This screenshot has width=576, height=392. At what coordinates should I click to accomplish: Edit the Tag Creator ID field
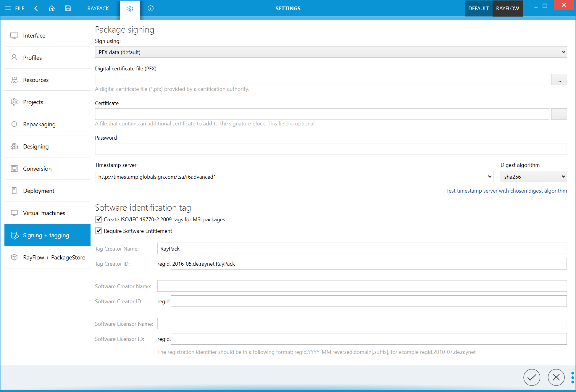(369, 264)
